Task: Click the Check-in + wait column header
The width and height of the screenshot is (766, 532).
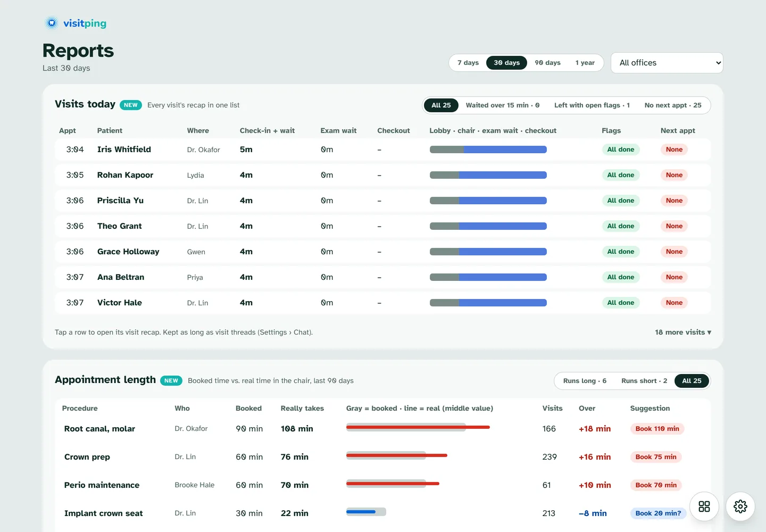Action: pos(267,130)
